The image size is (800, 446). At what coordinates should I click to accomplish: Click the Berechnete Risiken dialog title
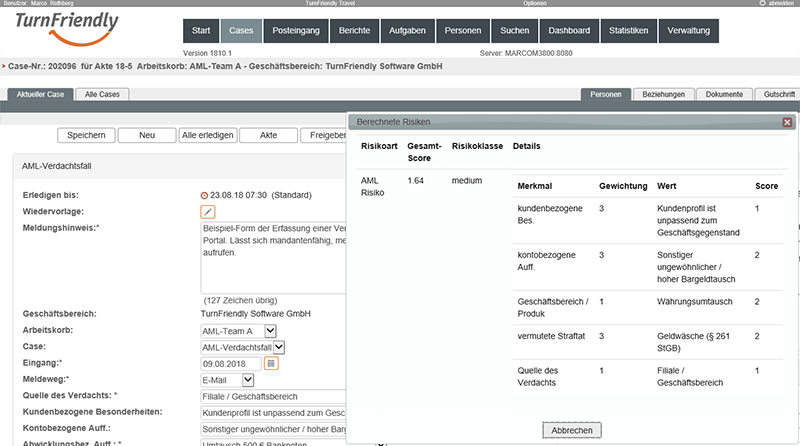click(x=393, y=122)
